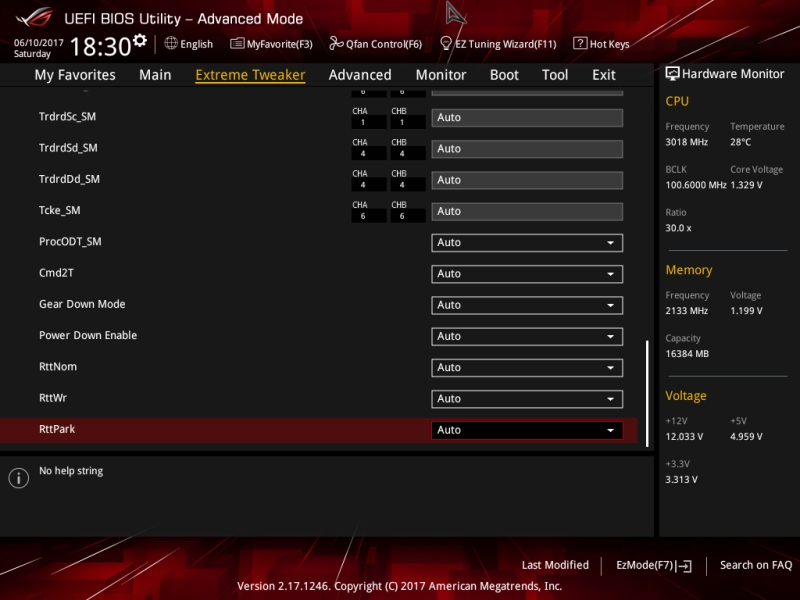
Task: Select the ProcODT_SM label
Action: click(70, 241)
